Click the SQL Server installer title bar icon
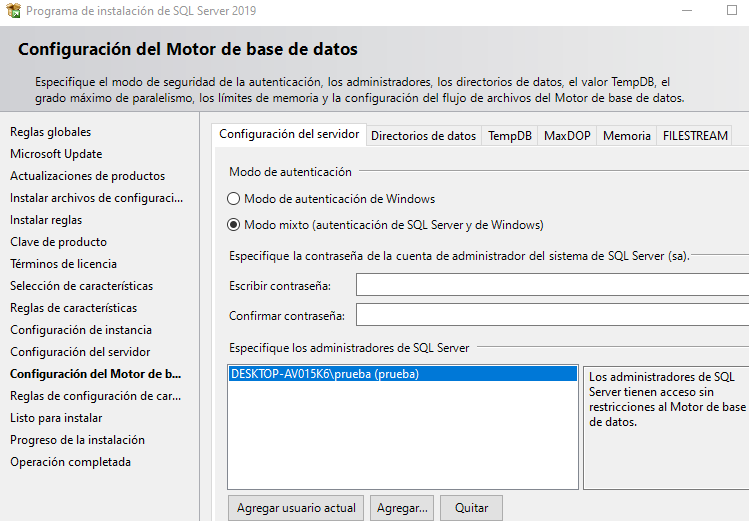The width and height of the screenshot is (749, 521). point(12,11)
